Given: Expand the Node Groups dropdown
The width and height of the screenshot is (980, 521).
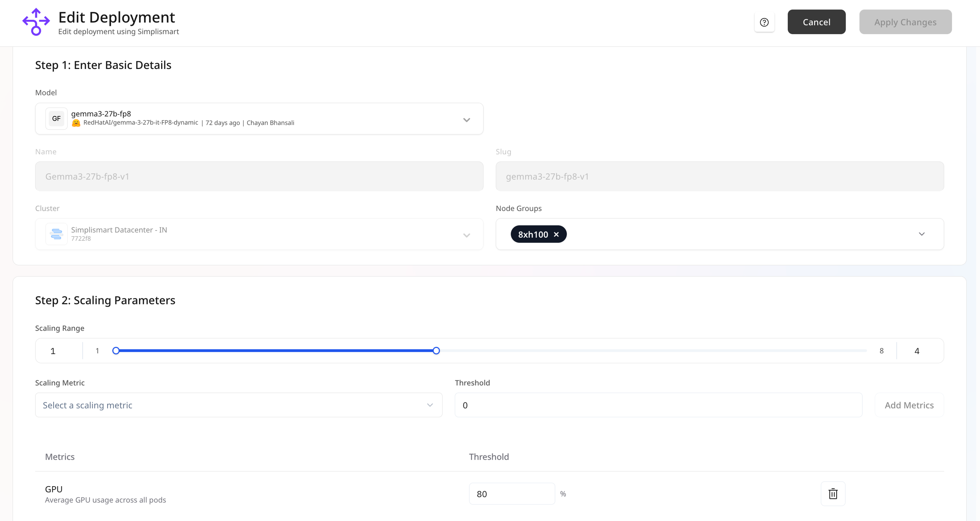Looking at the screenshot, I should [x=922, y=234].
